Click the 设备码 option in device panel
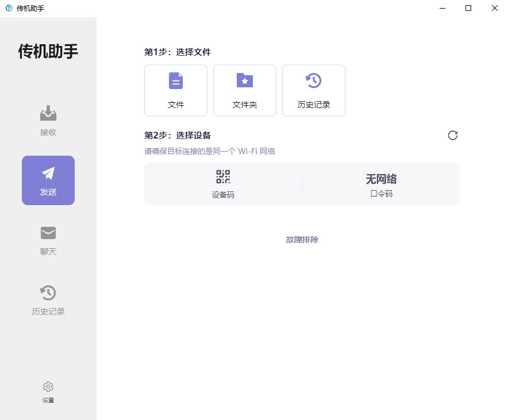This screenshot has width=508, height=420. tap(223, 184)
